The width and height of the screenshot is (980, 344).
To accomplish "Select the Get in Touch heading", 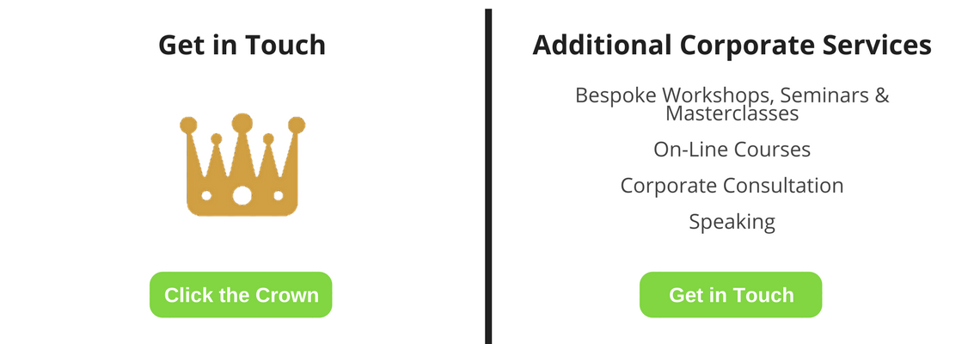I will click(x=242, y=46).
